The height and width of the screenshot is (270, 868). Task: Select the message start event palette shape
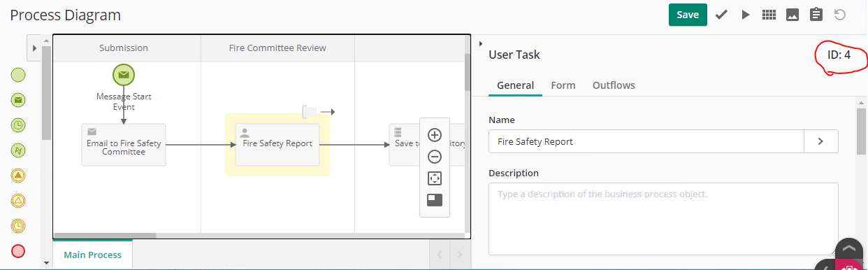click(x=18, y=101)
